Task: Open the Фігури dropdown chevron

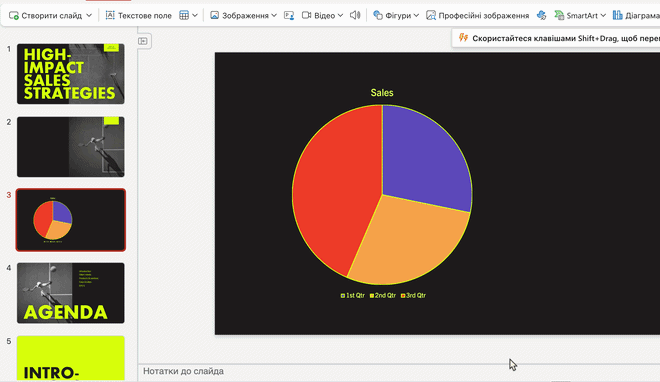Action: click(416, 16)
